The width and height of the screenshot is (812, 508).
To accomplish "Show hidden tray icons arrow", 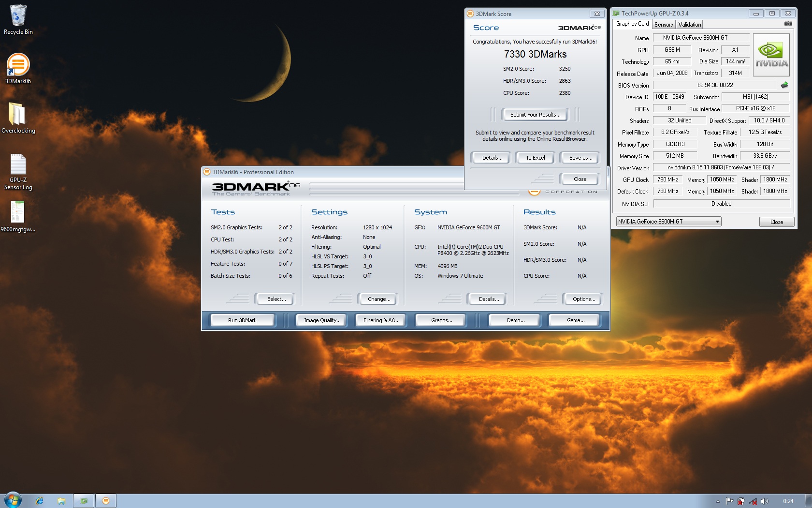I will pos(718,501).
